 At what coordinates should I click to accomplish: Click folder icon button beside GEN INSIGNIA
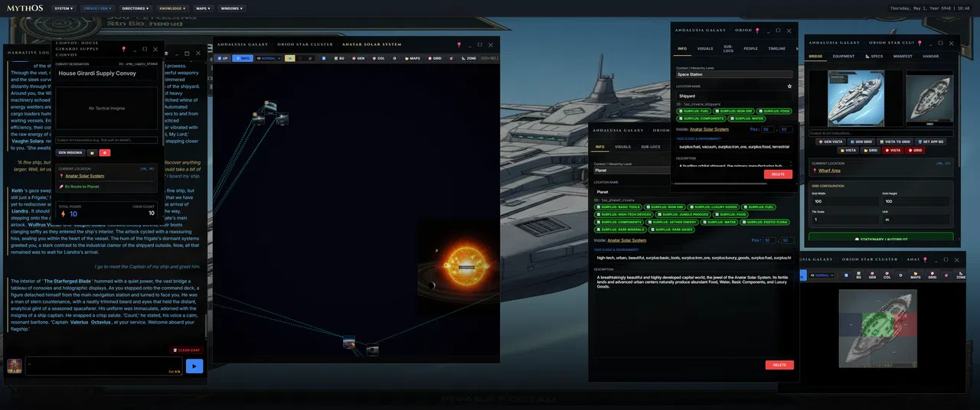point(93,153)
